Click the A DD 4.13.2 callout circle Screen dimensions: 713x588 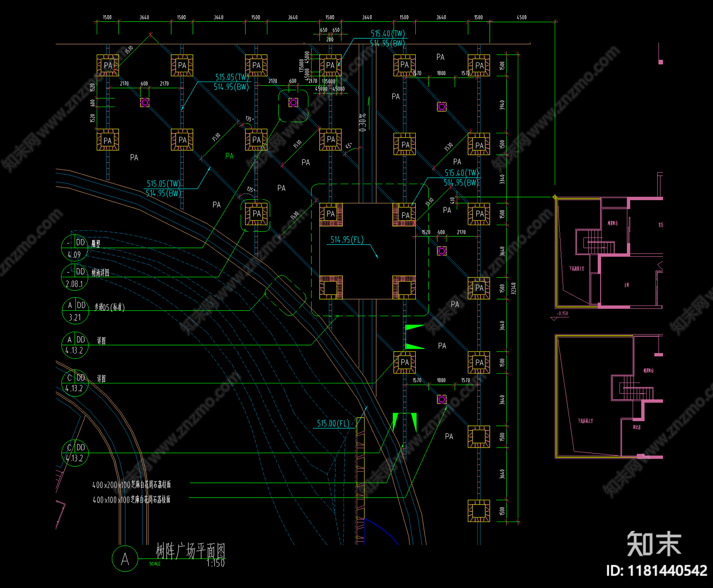coord(75,345)
